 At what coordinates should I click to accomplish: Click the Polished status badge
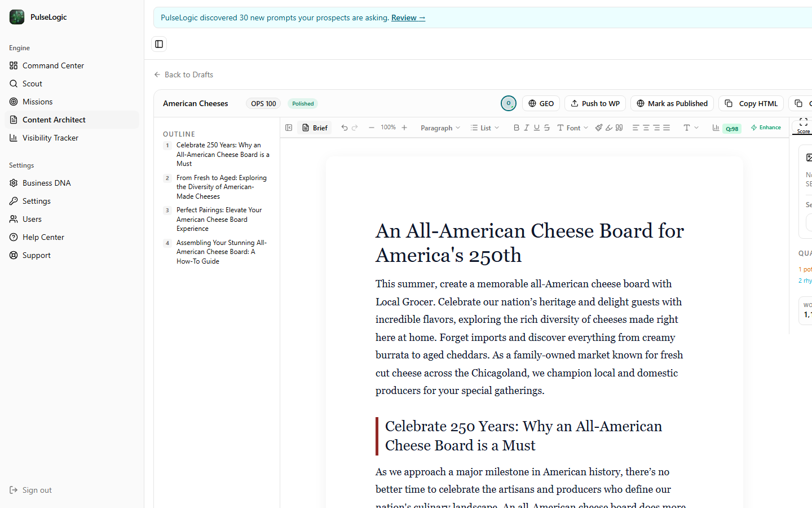[303, 103]
